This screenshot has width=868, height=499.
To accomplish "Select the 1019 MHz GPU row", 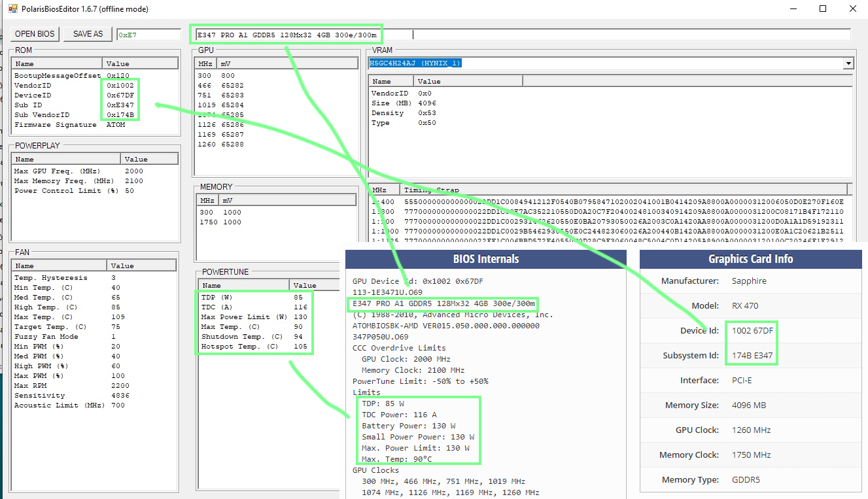I will tap(277, 105).
